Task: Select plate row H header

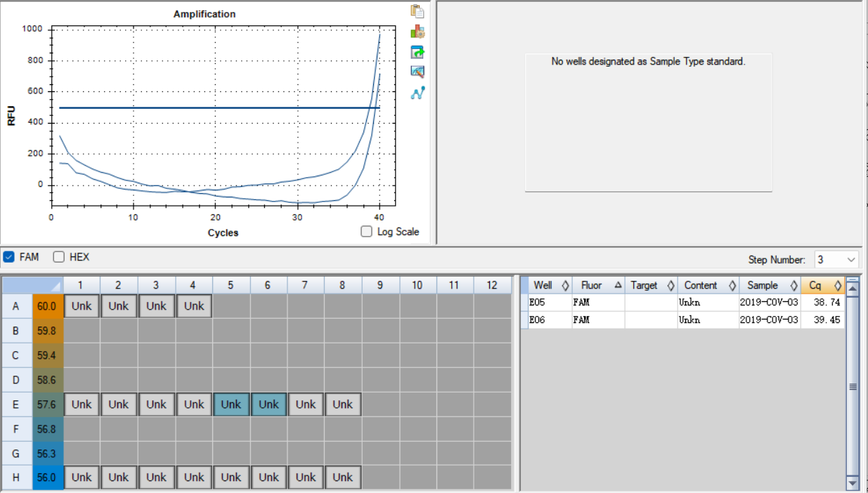Action: [x=16, y=478]
